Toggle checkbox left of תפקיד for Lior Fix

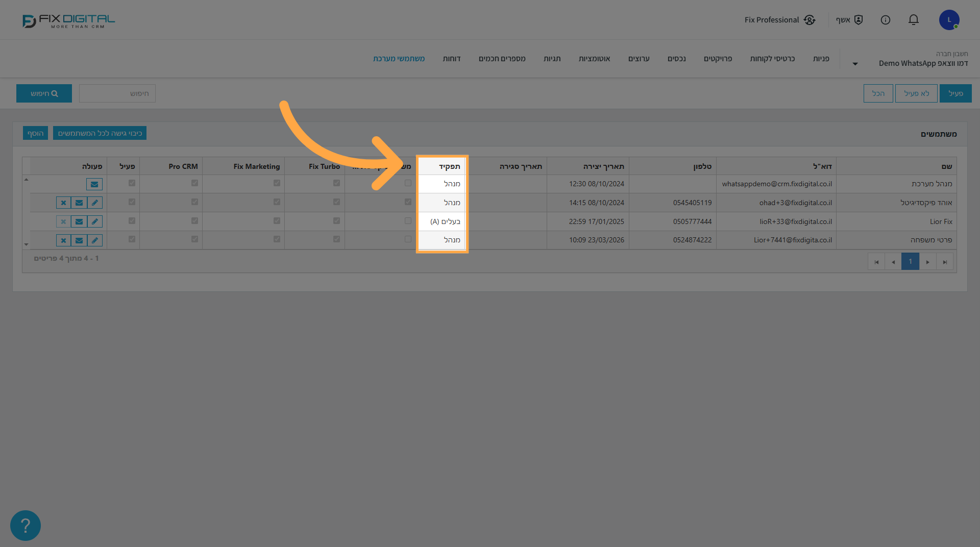point(408,221)
